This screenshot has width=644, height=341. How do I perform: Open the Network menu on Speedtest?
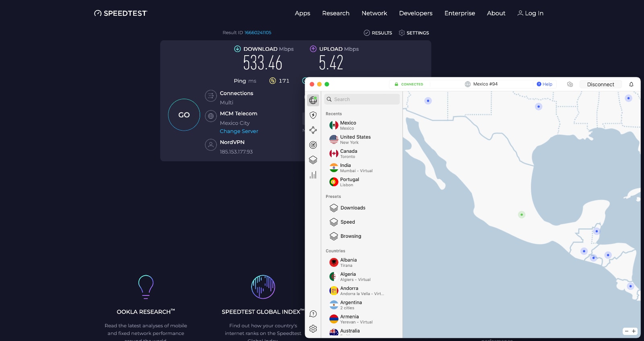374,13
